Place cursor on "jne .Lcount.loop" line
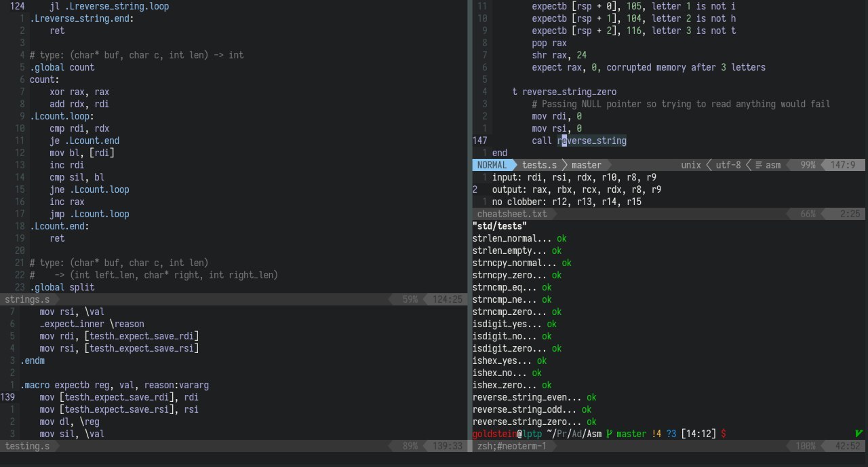 pos(90,189)
